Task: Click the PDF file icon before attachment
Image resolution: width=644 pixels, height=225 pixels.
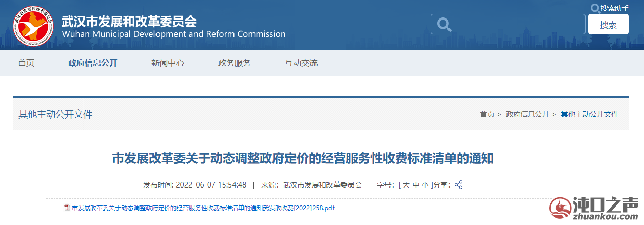Action: tap(67, 208)
